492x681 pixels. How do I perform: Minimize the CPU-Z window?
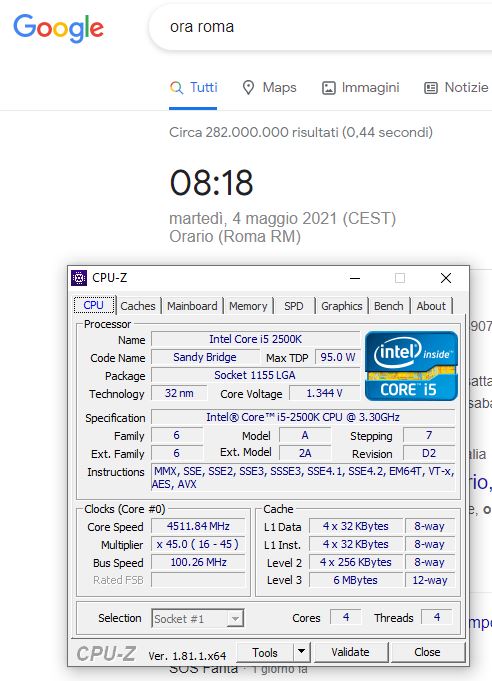(355, 278)
